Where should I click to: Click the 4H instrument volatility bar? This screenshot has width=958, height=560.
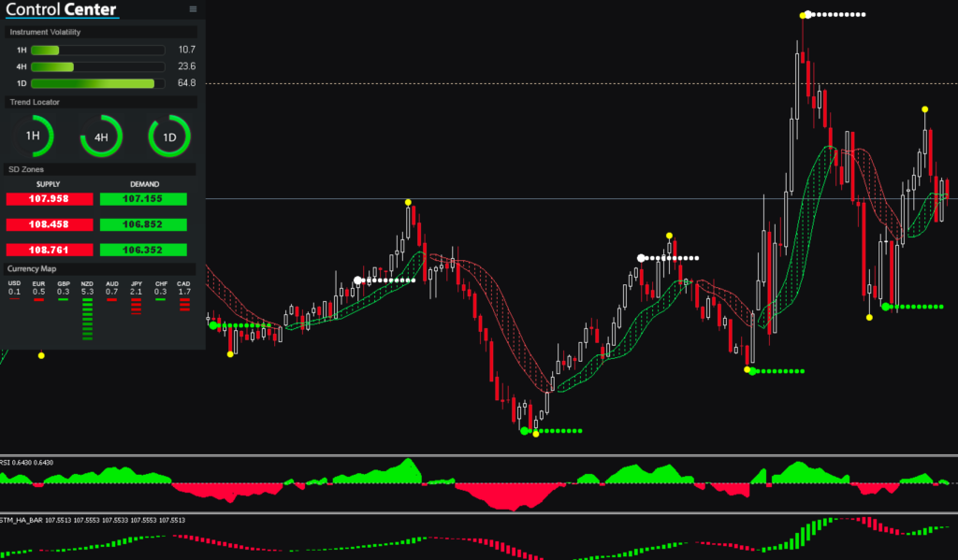97,66
